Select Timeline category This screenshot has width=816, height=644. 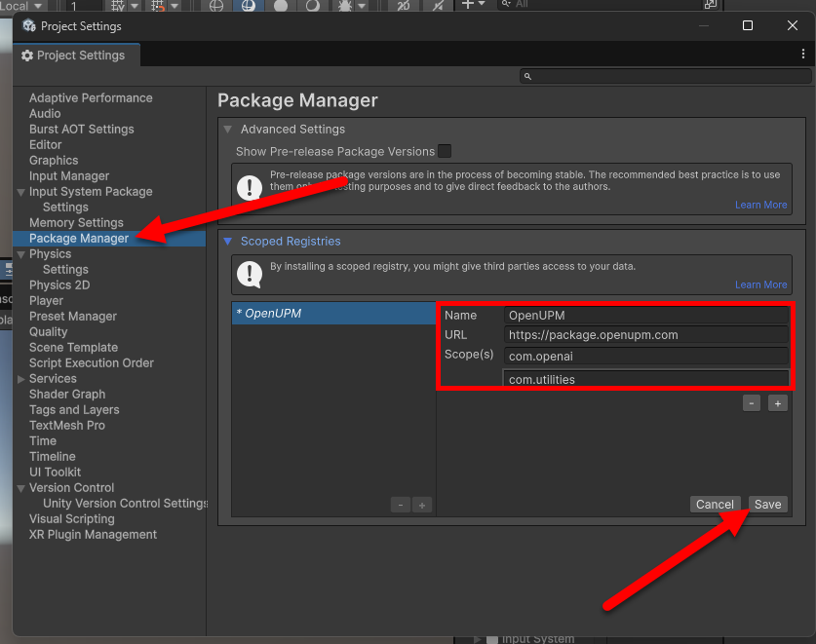52,457
